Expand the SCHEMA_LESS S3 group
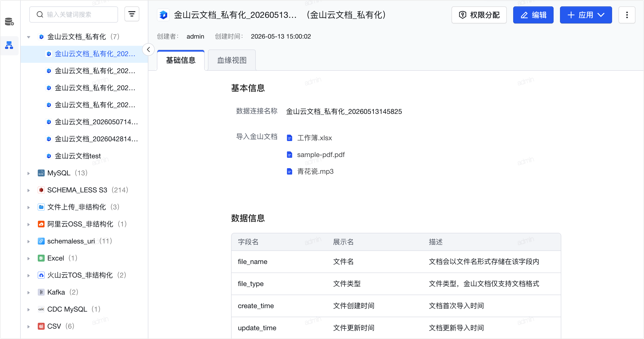 click(28, 190)
